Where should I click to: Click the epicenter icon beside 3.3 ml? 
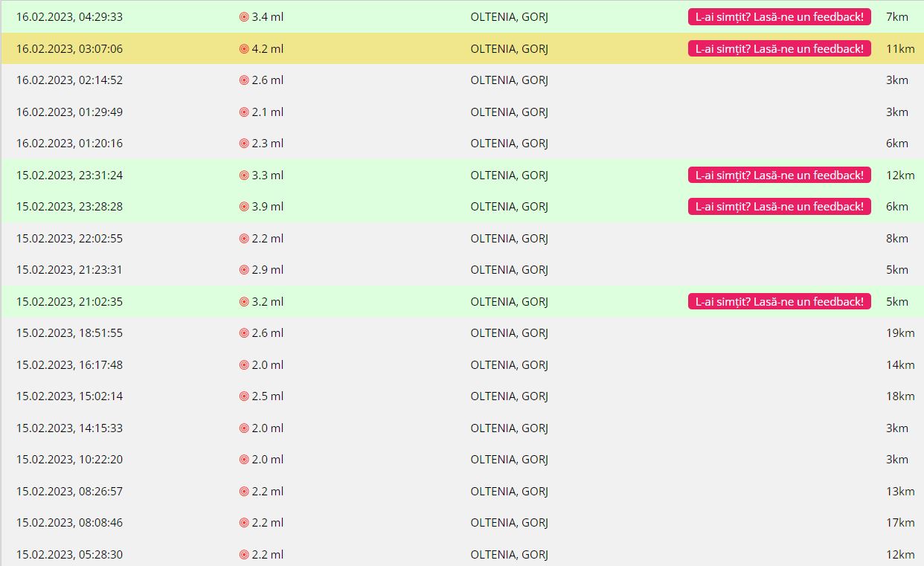[x=244, y=176]
